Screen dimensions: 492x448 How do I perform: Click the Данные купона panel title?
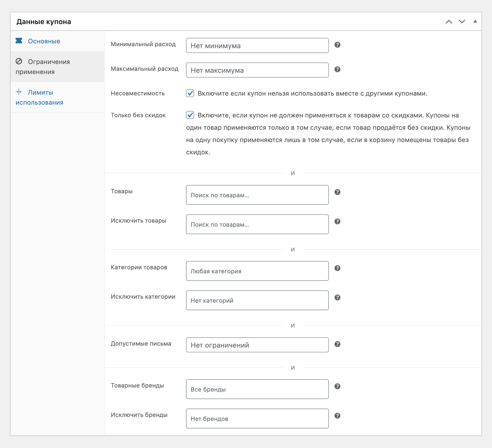point(44,22)
